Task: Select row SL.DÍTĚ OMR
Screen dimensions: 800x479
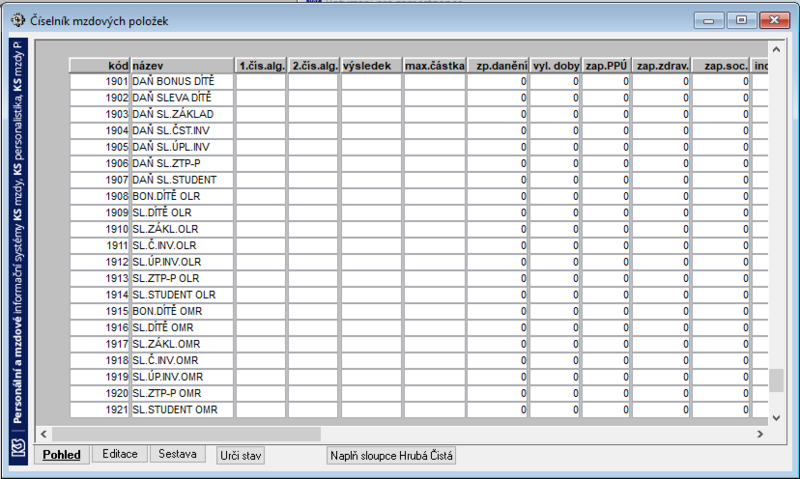Action: [x=418, y=327]
